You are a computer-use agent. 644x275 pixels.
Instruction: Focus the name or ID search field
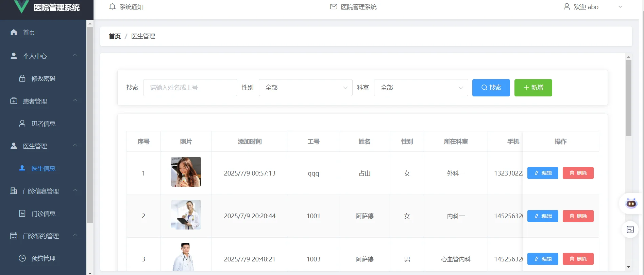[x=190, y=88]
